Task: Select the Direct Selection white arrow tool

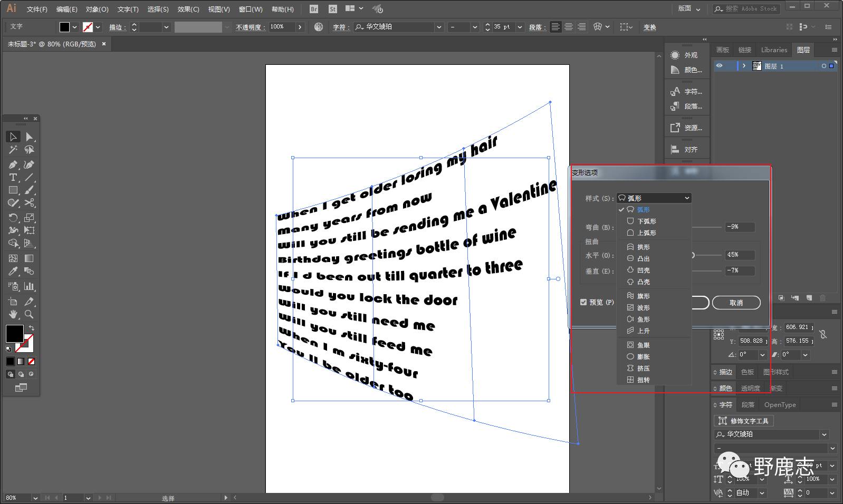Action: point(30,137)
